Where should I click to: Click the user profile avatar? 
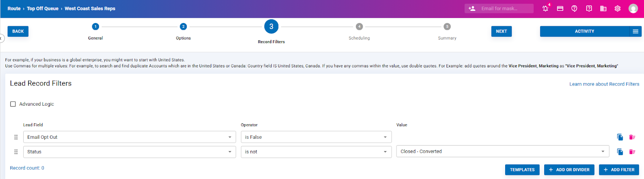(x=633, y=8)
